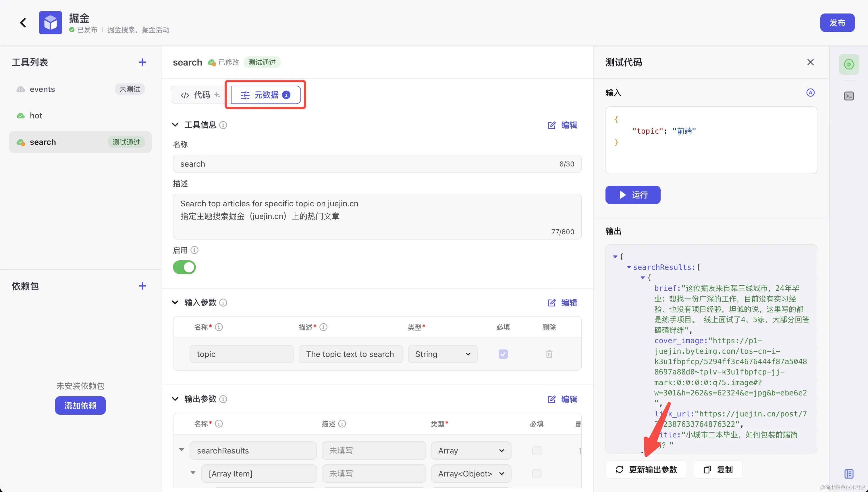
Task: Collapse first array object in output JSON
Action: pyautogui.click(x=643, y=278)
